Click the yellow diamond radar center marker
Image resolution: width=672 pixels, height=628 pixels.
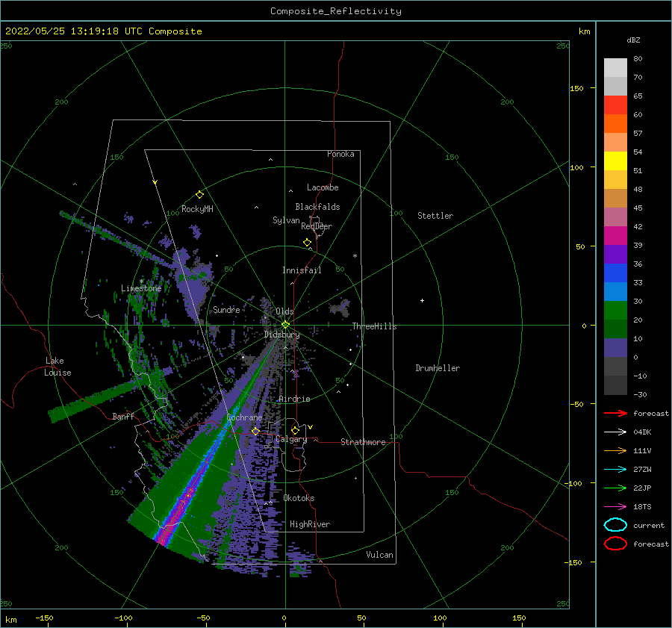(285, 325)
